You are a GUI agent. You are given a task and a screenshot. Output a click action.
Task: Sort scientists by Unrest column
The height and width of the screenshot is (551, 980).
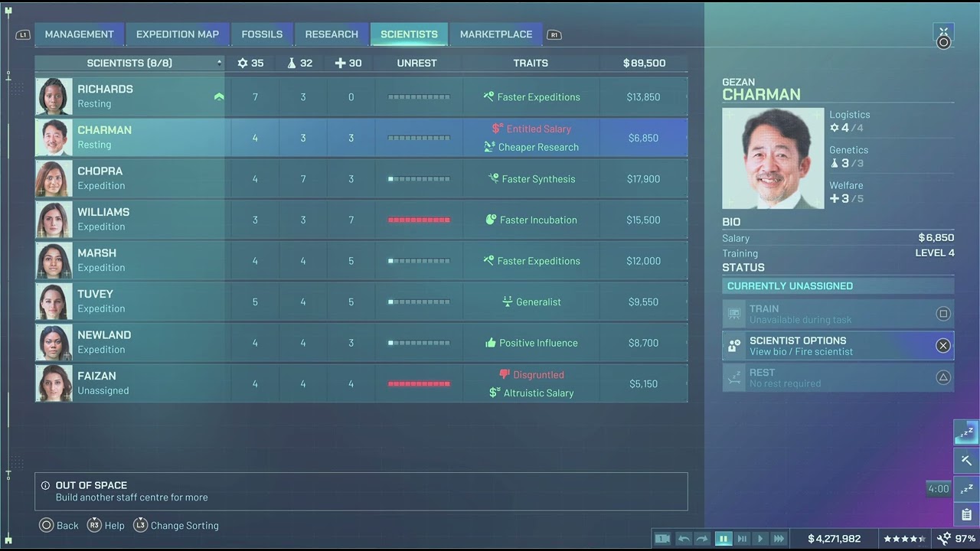pyautogui.click(x=417, y=64)
